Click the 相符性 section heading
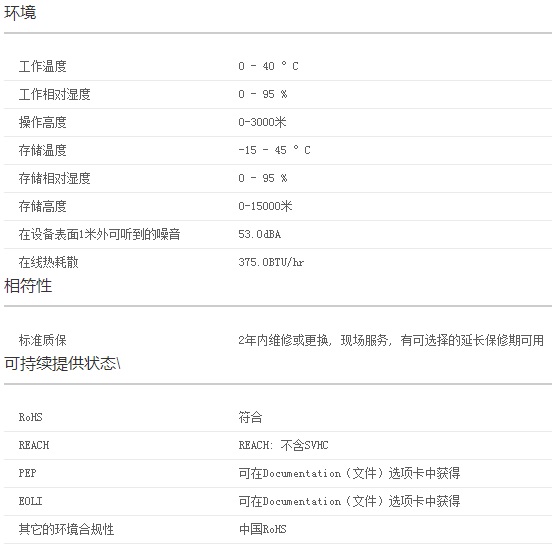Viewport: 552px width, 545px height. tap(28, 286)
